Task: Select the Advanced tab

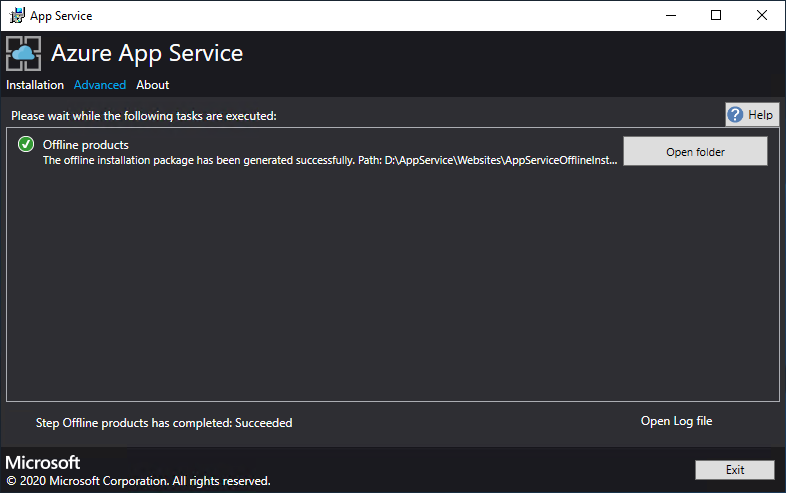Action: point(100,85)
